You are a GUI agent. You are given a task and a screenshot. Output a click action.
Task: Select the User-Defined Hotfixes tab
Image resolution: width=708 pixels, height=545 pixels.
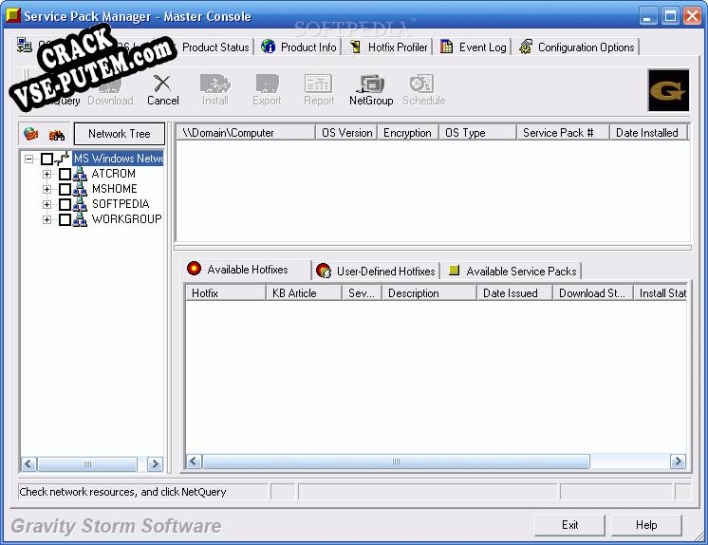point(376,271)
